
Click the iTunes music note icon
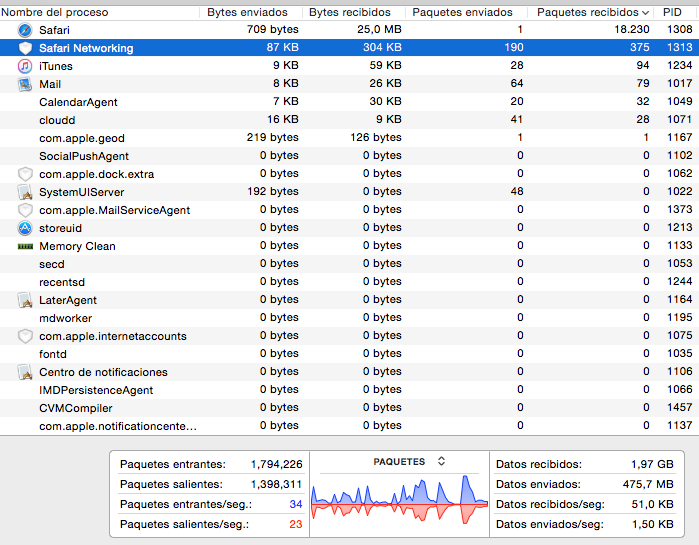(x=25, y=66)
